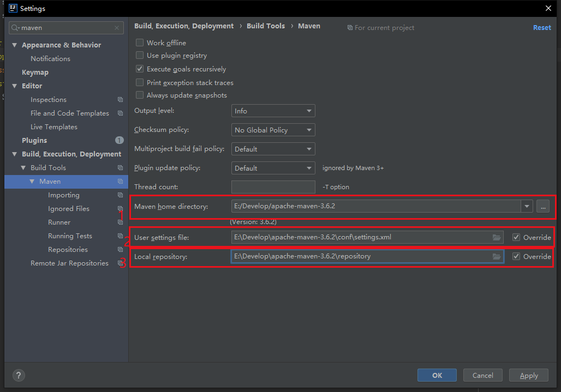The height and width of the screenshot is (392, 561).
Task: Enable Work offline checkbox
Action: coord(140,43)
